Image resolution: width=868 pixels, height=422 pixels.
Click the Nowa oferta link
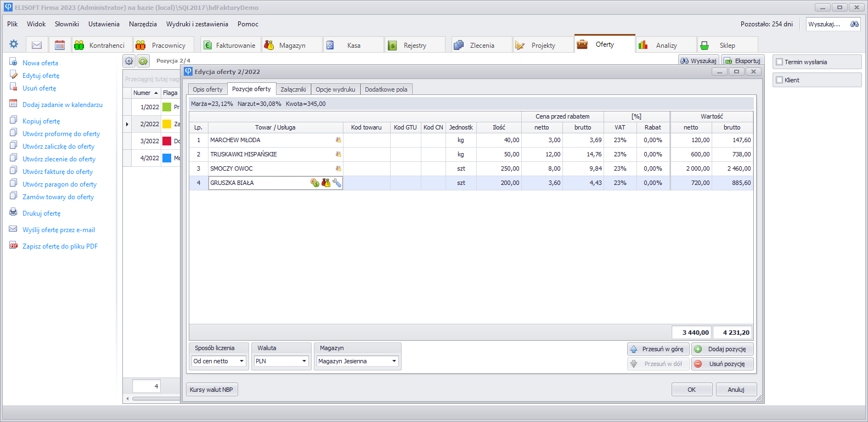click(x=40, y=63)
